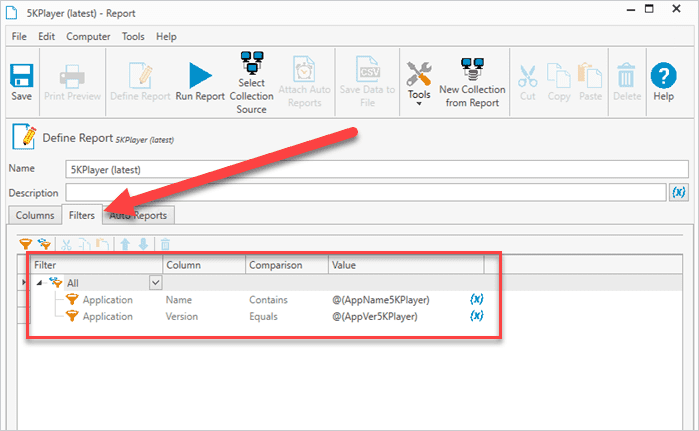Click the document icon in title bar

(x=12, y=12)
